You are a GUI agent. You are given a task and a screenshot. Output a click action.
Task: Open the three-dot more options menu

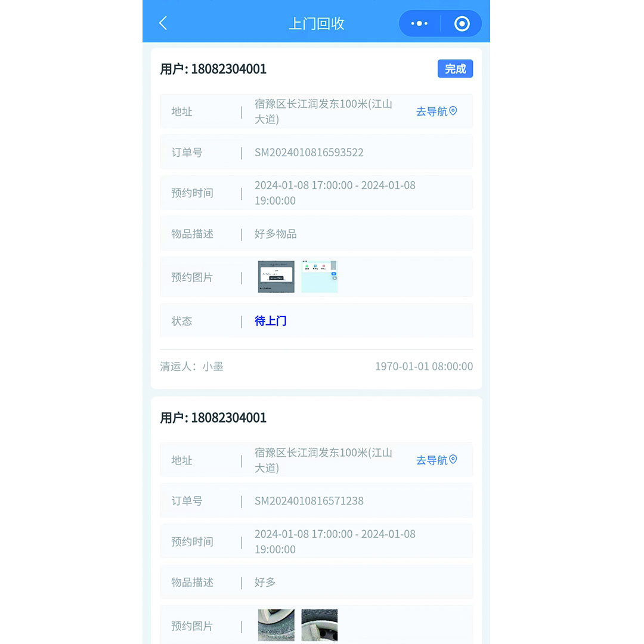[419, 24]
